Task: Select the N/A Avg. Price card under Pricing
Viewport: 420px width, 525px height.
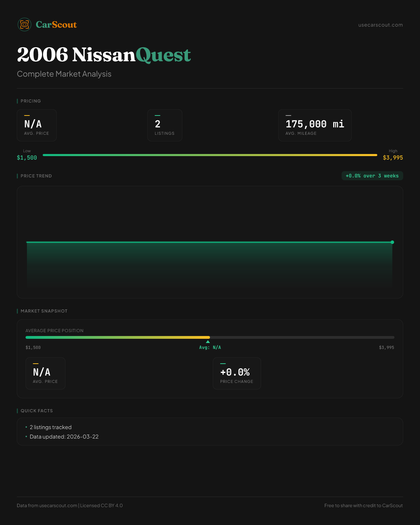Action: (x=37, y=125)
